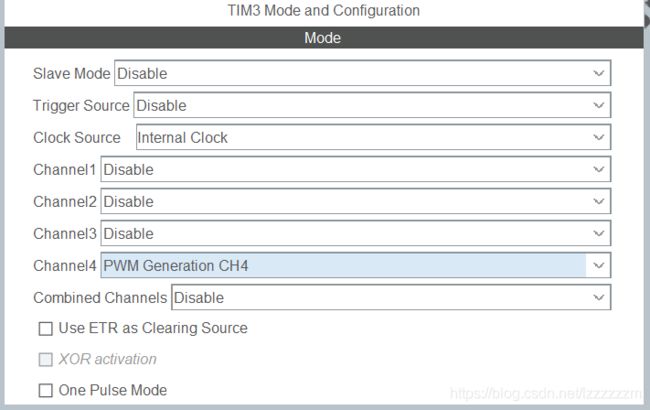Click the chevron arrow on Trigger Source
Viewport: 650px width, 410px height.
pos(598,106)
